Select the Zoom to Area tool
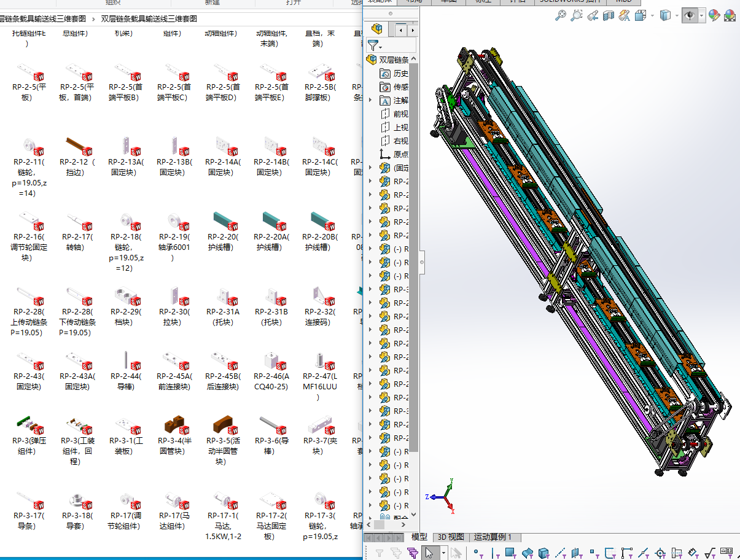The height and width of the screenshot is (560, 740). click(x=576, y=16)
